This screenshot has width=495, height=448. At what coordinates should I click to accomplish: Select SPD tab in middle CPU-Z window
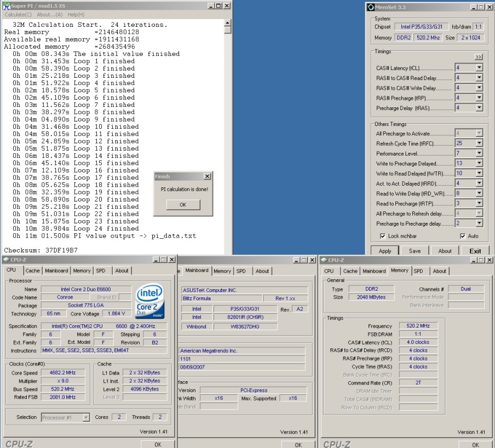click(x=241, y=271)
